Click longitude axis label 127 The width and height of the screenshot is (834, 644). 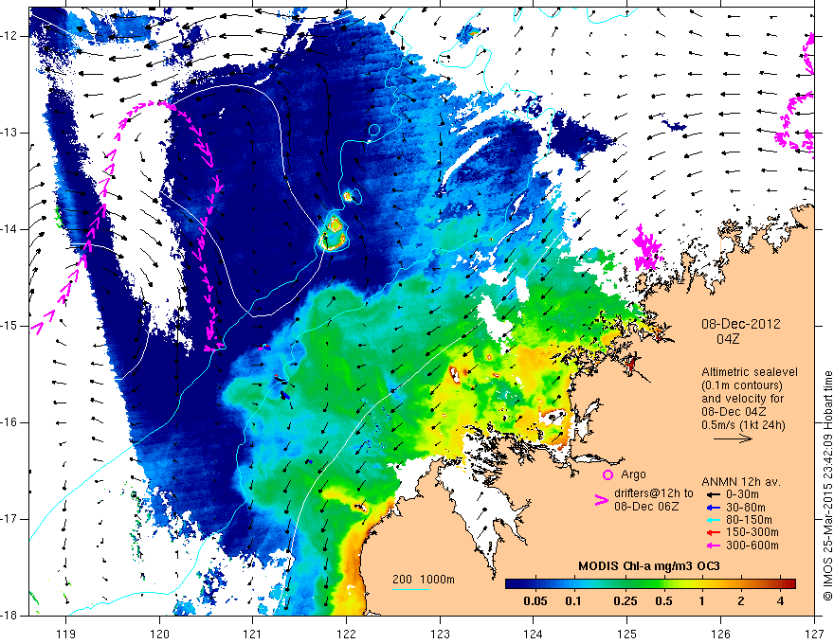(814, 635)
